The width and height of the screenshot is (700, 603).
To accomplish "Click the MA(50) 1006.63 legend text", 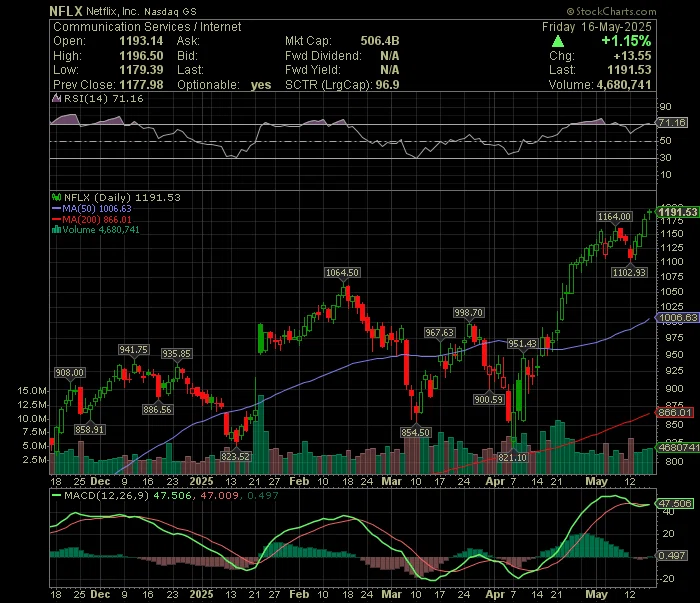I will [x=97, y=208].
